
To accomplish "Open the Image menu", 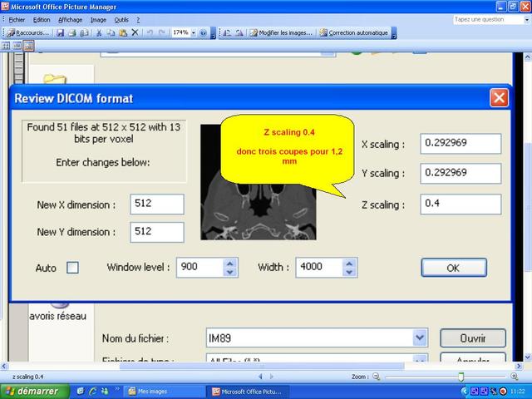I will pos(98,20).
